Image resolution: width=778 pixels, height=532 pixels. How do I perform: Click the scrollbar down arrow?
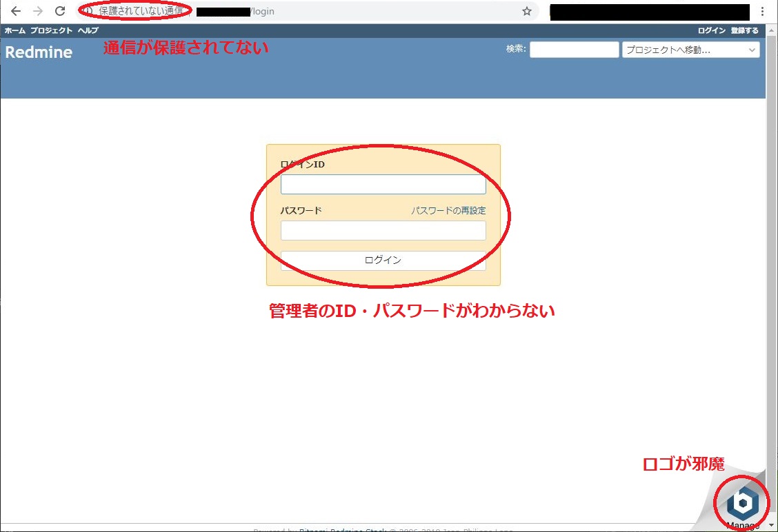(x=772, y=525)
